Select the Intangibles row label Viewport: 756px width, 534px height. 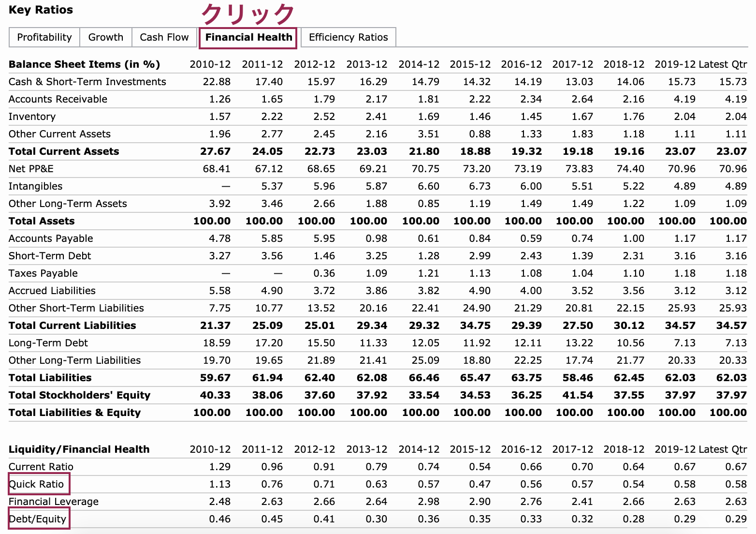pos(36,186)
